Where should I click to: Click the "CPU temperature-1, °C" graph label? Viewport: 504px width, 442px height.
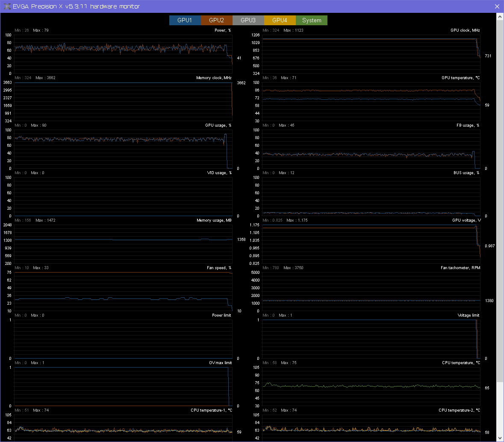coord(211,410)
